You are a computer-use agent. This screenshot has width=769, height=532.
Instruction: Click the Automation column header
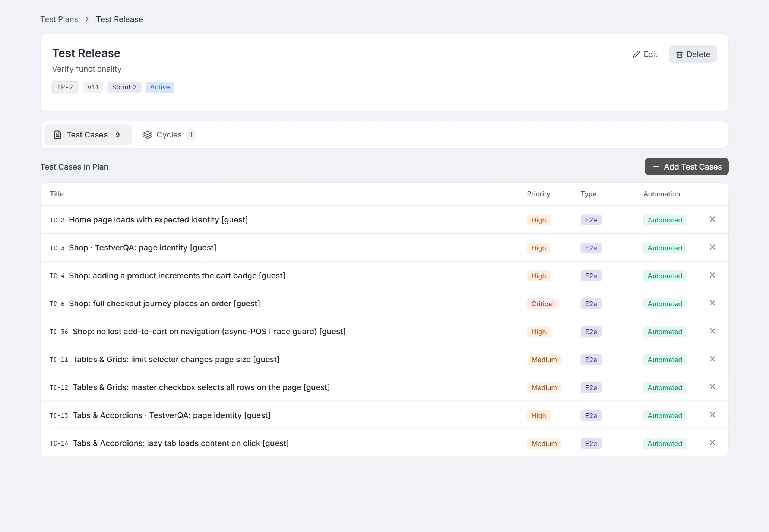[x=661, y=194]
